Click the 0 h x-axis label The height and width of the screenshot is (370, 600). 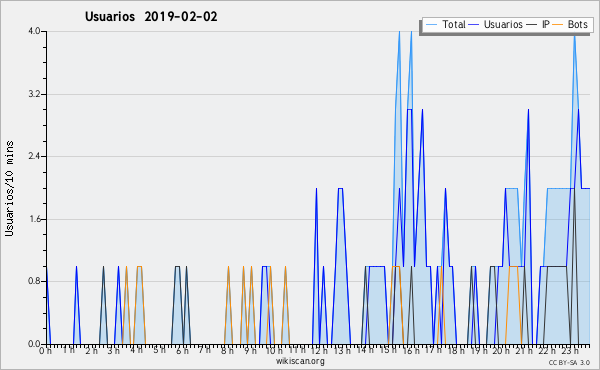(45, 351)
